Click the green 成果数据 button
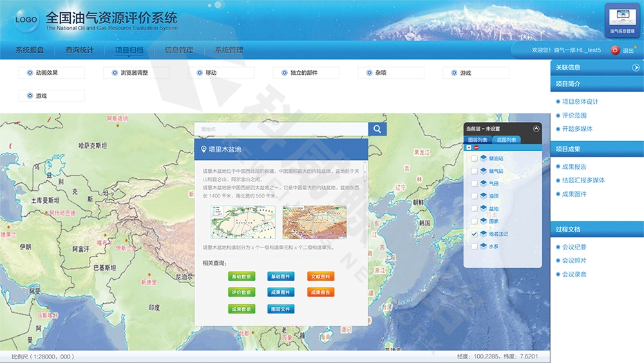644x363 pixels. coord(241,309)
